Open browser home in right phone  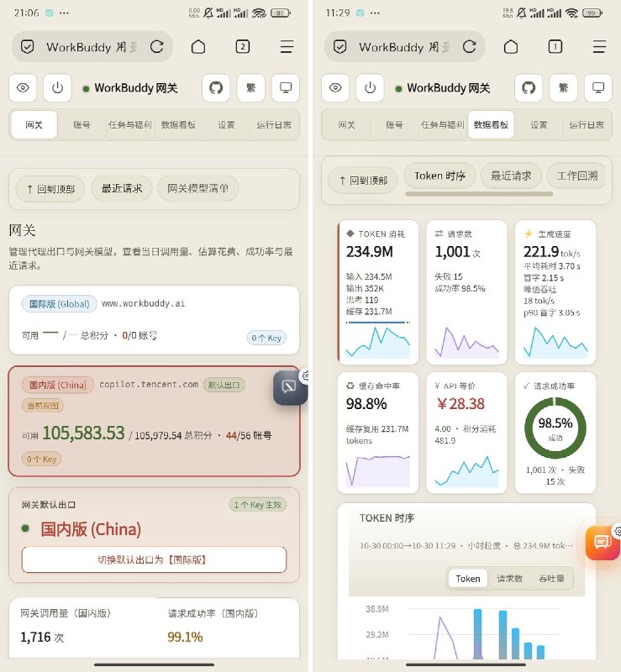pyautogui.click(x=511, y=46)
